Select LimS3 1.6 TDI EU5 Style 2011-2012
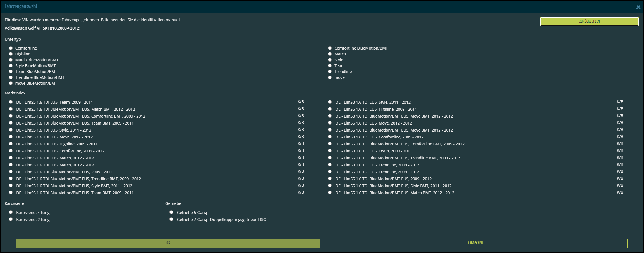This screenshot has width=644, height=253. [330, 102]
